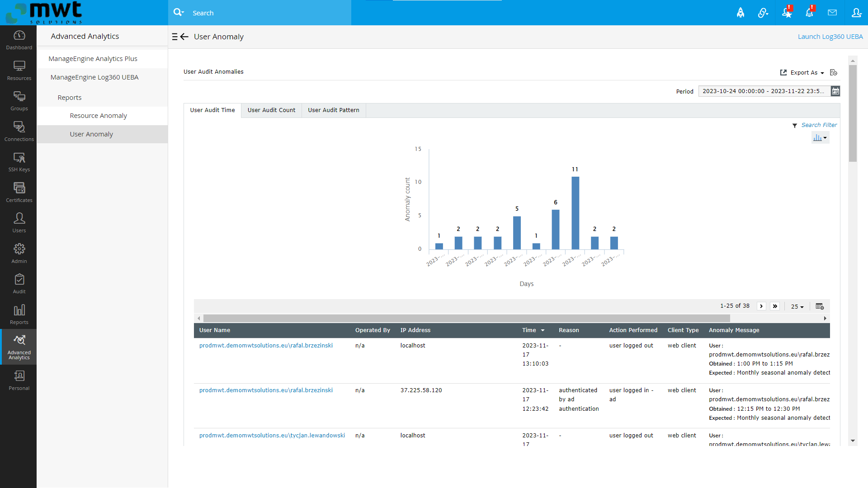Screen dimensions: 868x488
Task: Open the Connections sidebar icon
Action: [x=19, y=131]
